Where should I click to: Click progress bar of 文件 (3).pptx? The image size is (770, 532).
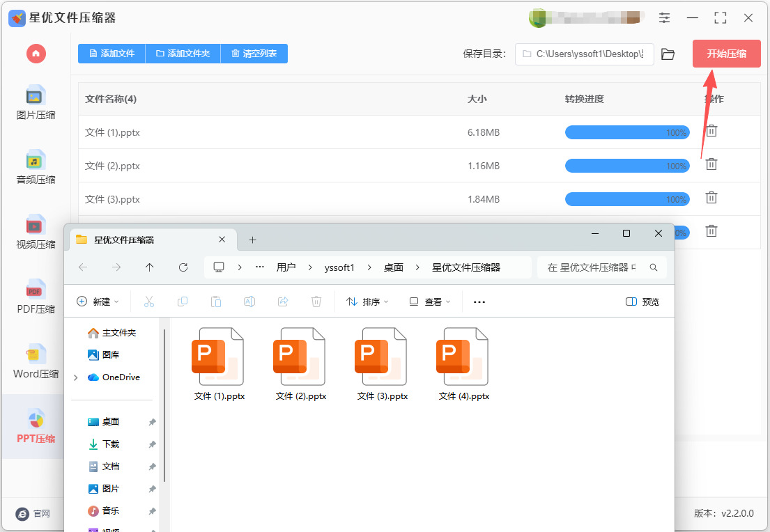point(627,199)
